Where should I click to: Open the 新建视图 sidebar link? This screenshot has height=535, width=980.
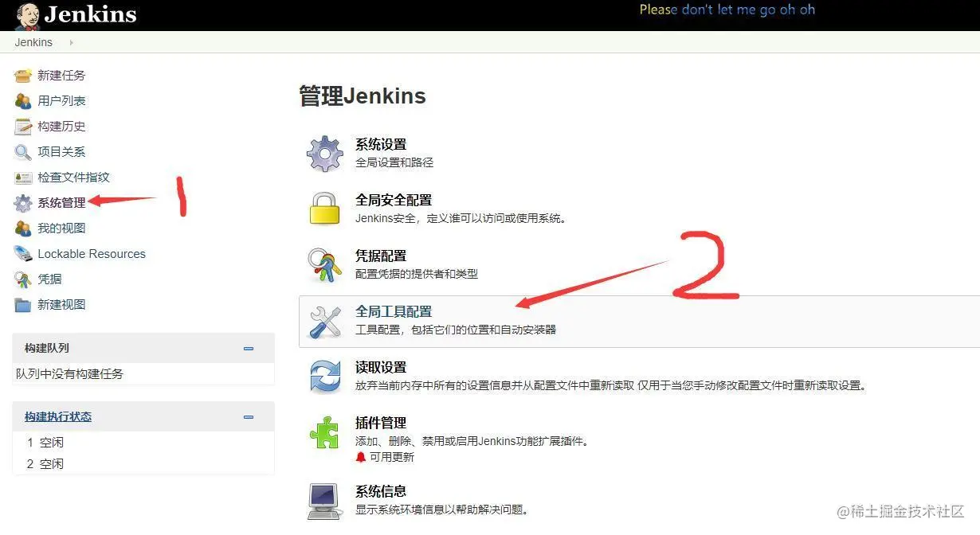61,305
